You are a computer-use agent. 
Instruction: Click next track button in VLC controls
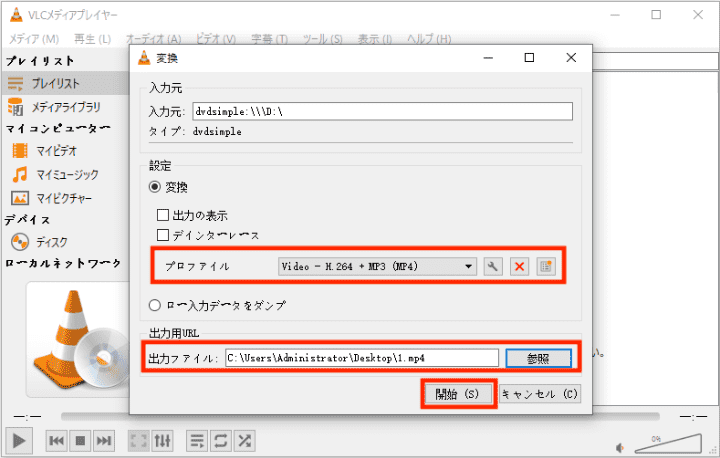[x=104, y=441]
